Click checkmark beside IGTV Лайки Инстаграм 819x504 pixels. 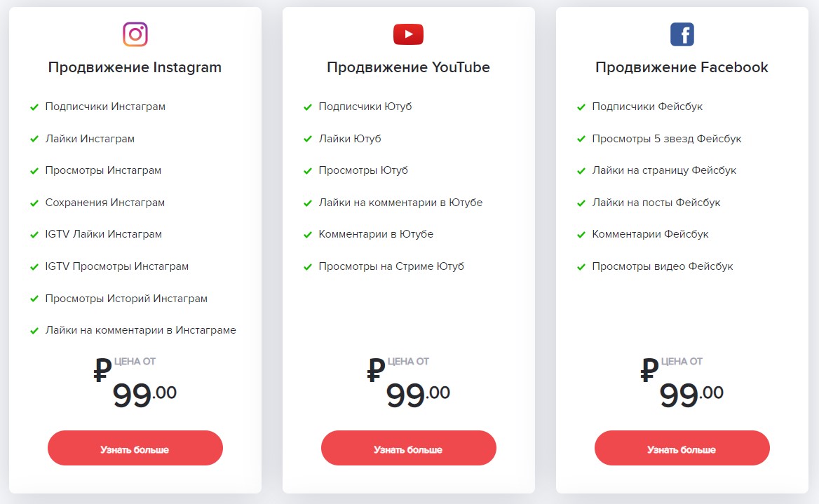tap(34, 235)
